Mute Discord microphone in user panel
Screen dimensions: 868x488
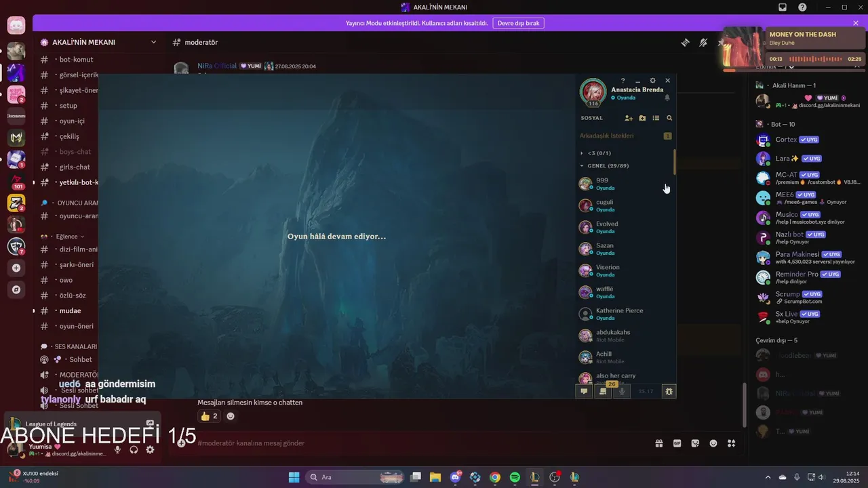pos(117,449)
